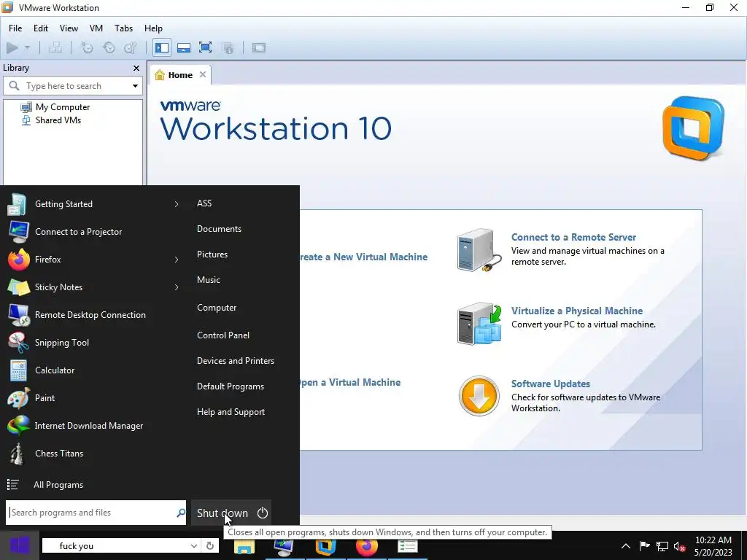747x560 pixels.
Task: Close the Library panel
Action: (136, 68)
